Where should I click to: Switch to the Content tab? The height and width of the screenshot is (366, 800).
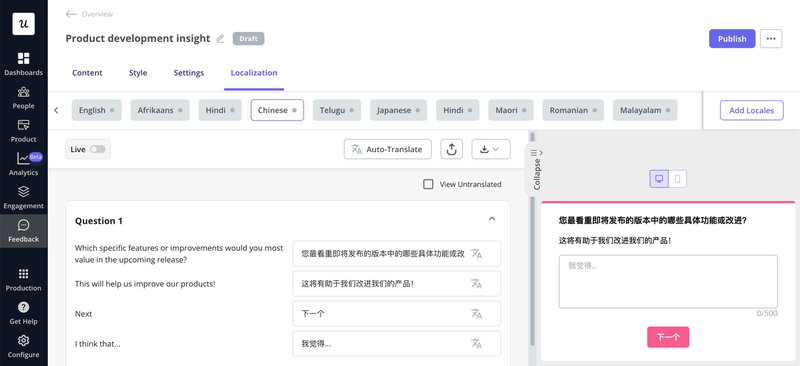coord(87,73)
